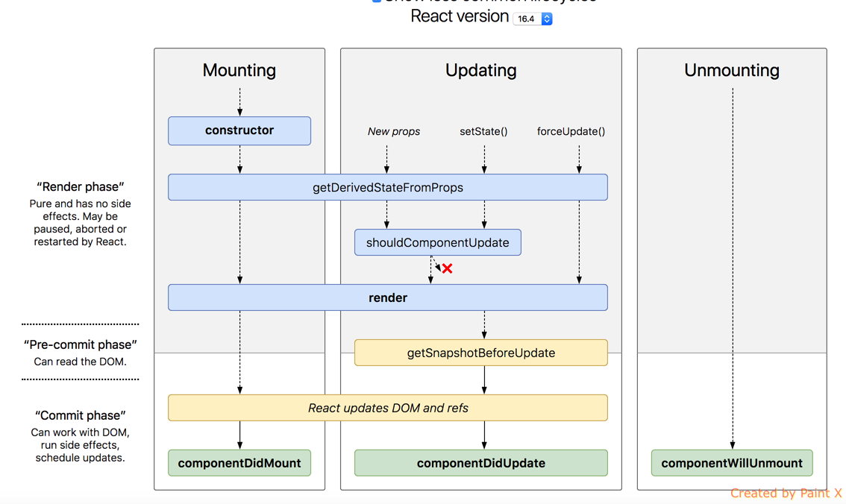Click the constructor lifecycle box
The image size is (846, 504).
click(x=239, y=130)
